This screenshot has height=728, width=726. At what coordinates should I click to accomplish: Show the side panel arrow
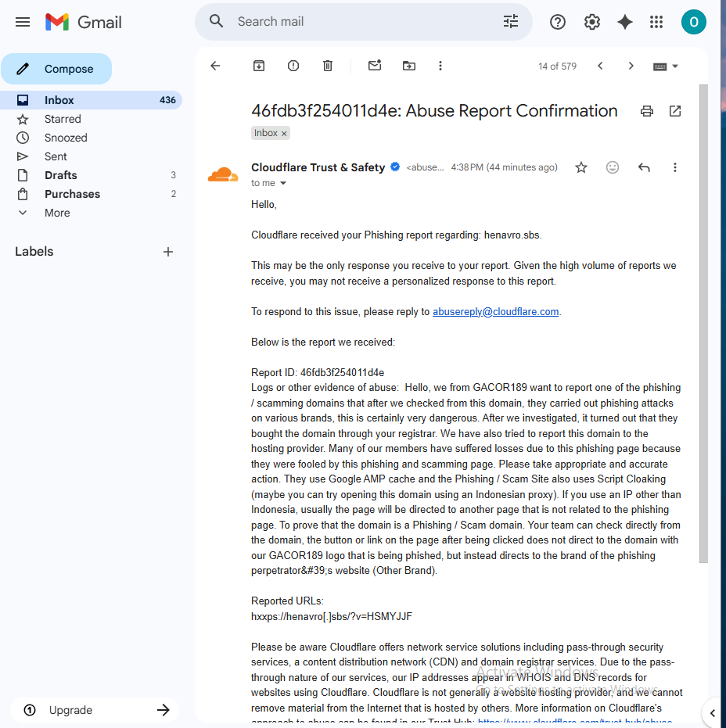coord(713,713)
